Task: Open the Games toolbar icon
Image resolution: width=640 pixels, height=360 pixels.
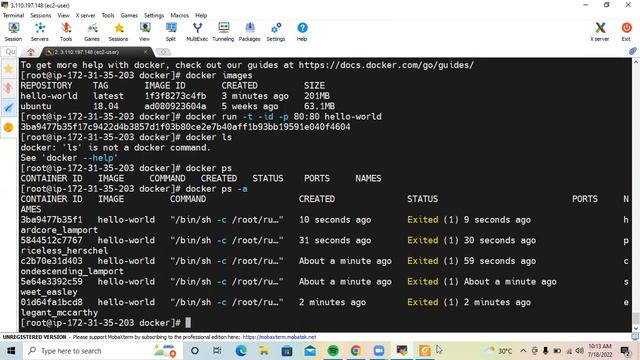Action: (92, 31)
